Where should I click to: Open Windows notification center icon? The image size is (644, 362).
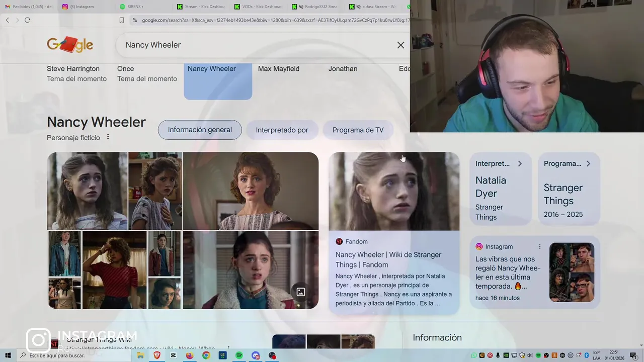coord(633,355)
